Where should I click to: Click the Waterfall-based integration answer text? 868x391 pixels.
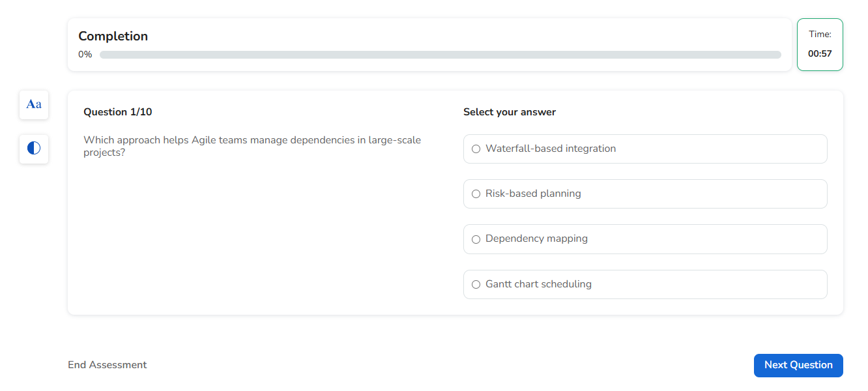pyautogui.click(x=551, y=149)
